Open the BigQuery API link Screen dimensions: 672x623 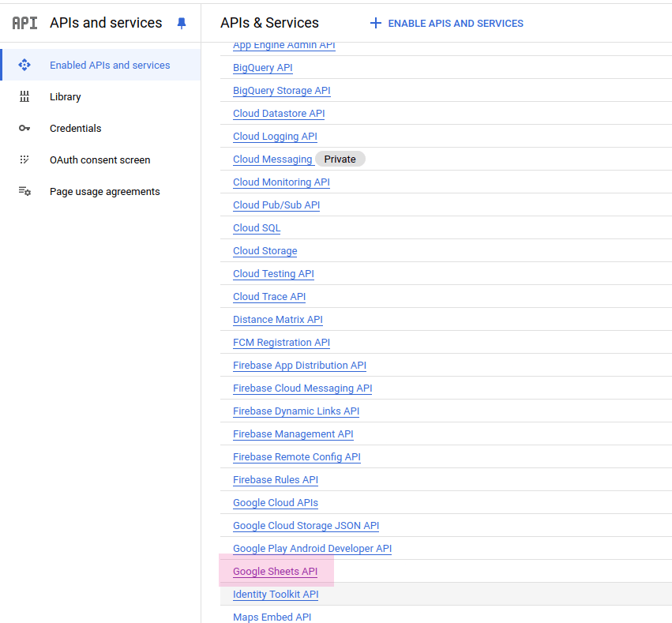pyautogui.click(x=262, y=68)
